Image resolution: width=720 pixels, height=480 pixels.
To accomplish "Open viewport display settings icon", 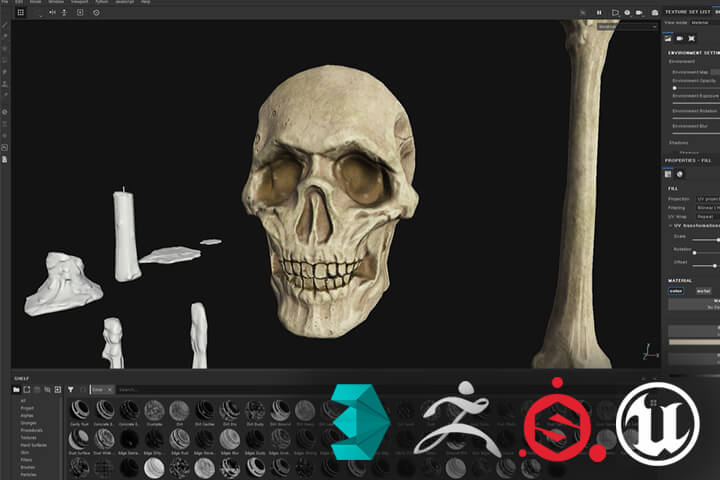I will click(692, 39).
